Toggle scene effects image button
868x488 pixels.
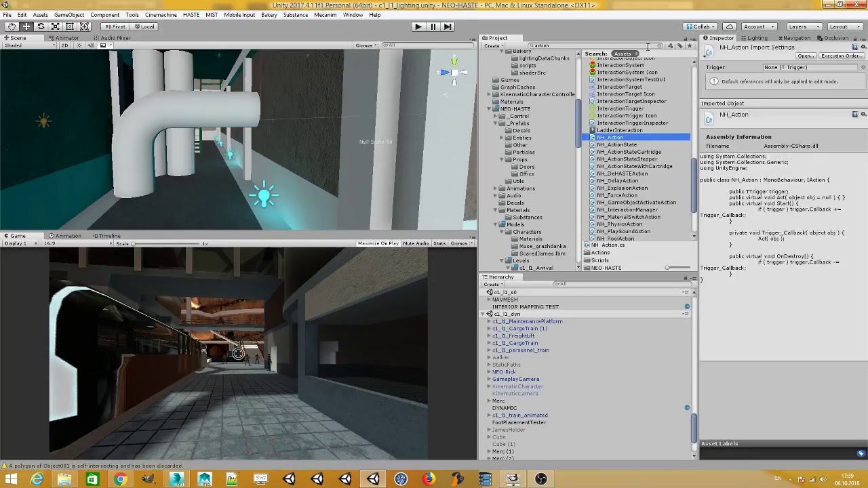click(102, 45)
